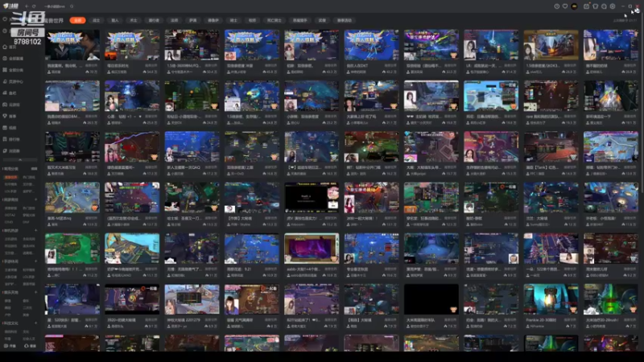Expand the 手游休闲 sidebar section with its plus
Screen dimensions: 644x362
point(35,261)
